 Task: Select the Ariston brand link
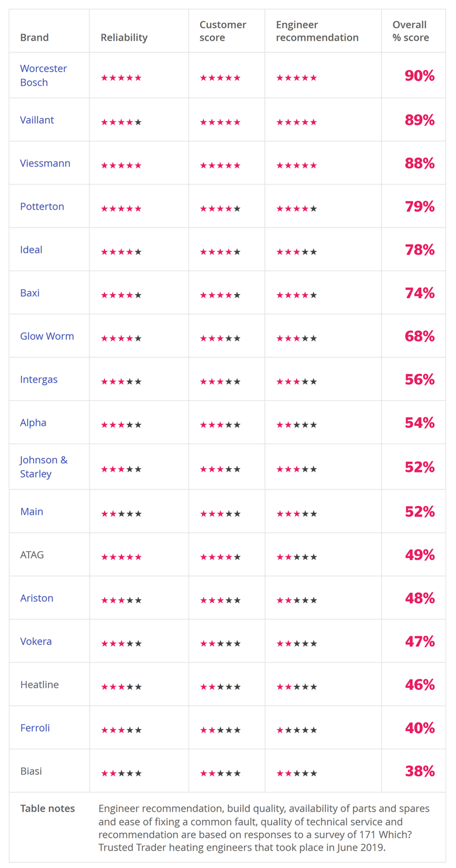point(36,598)
